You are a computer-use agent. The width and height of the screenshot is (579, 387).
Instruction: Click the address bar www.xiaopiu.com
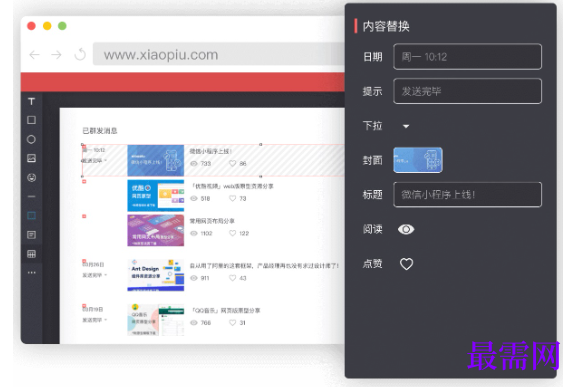[x=219, y=54]
